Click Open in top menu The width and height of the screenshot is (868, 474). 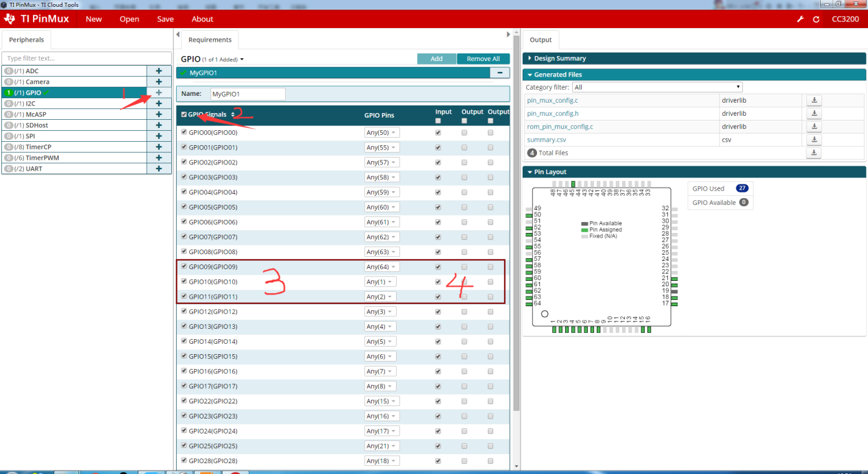tap(129, 19)
